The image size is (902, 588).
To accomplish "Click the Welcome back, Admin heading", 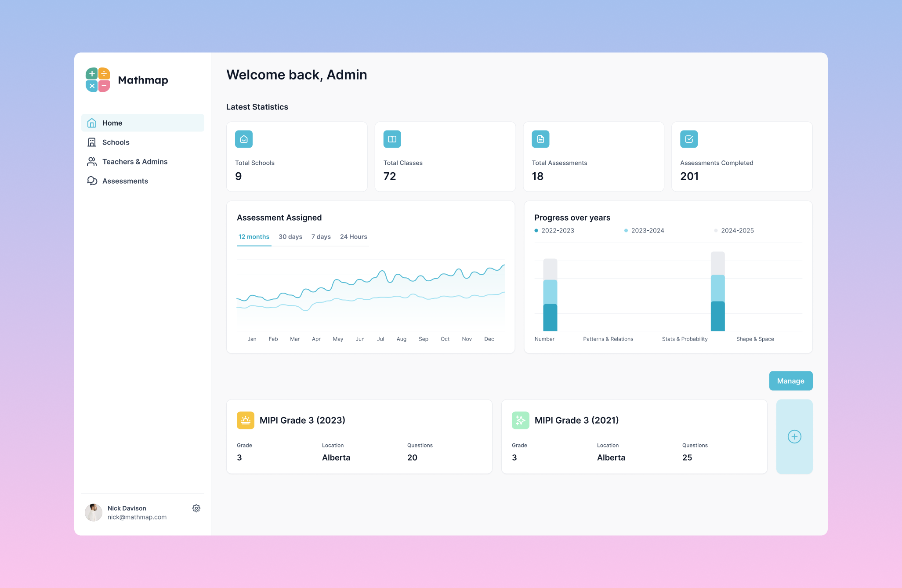I will [x=297, y=75].
